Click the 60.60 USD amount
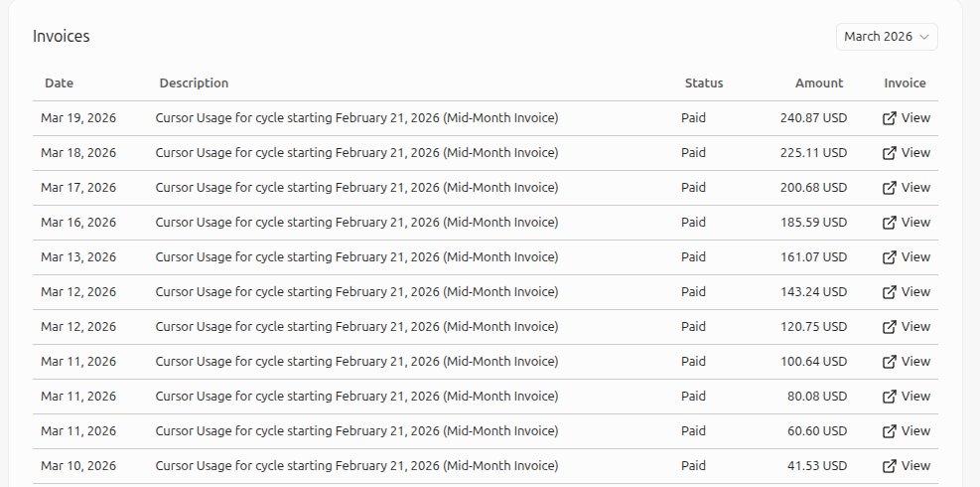 817,430
